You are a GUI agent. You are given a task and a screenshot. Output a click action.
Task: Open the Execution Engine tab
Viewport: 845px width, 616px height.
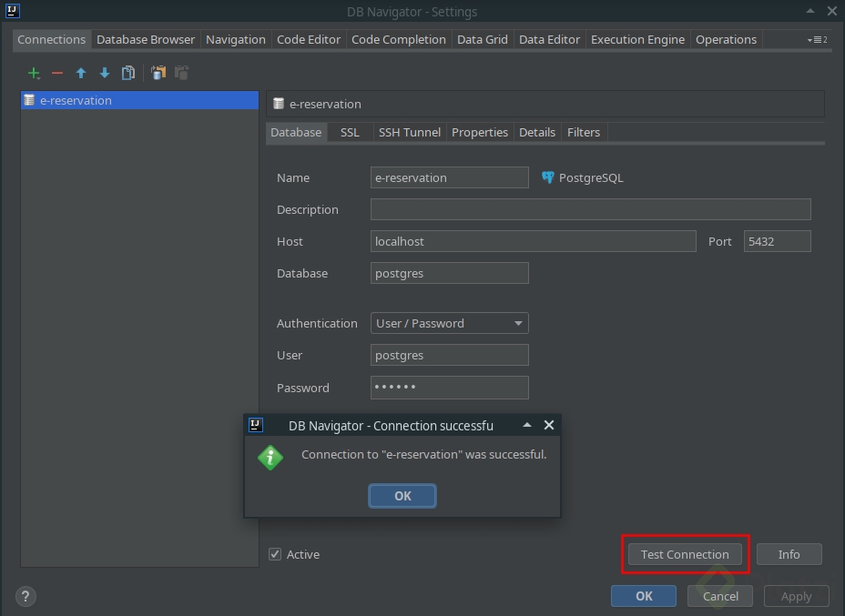[637, 39]
